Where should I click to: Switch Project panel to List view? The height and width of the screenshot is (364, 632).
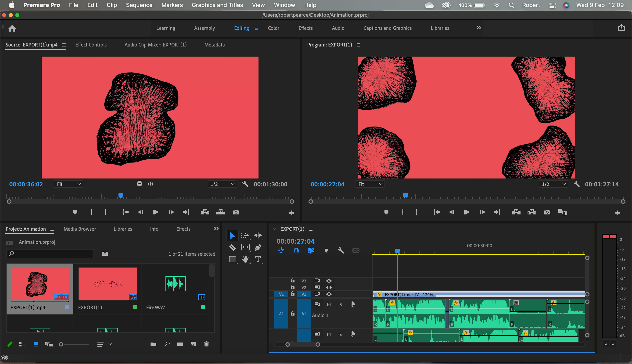pos(23,344)
